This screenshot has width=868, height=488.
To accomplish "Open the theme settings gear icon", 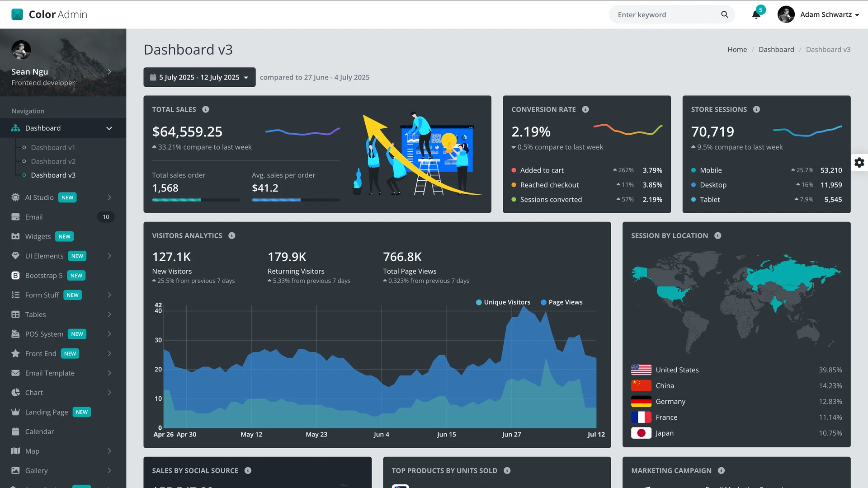I will (x=859, y=163).
